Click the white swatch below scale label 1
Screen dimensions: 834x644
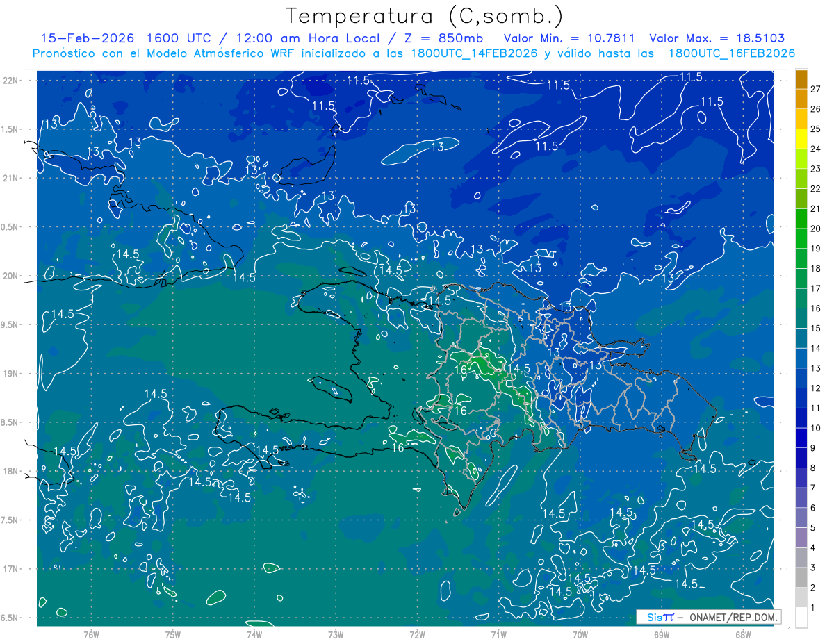point(801,618)
